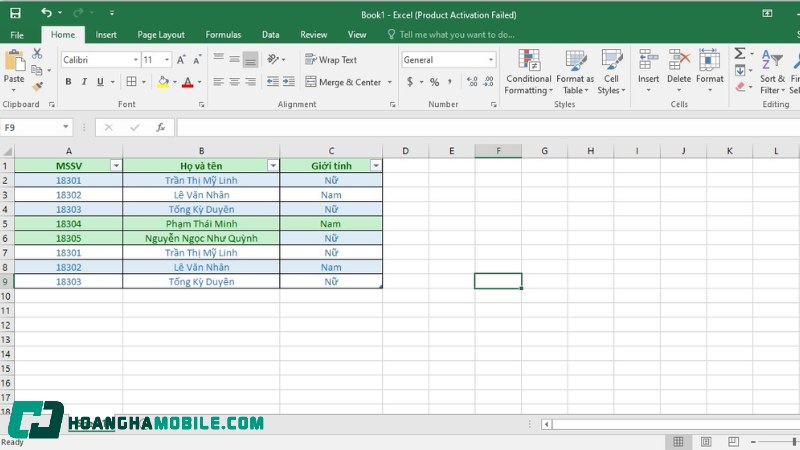800x450 pixels.
Task: Toggle Wrap Text
Action: (x=331, y=60)
